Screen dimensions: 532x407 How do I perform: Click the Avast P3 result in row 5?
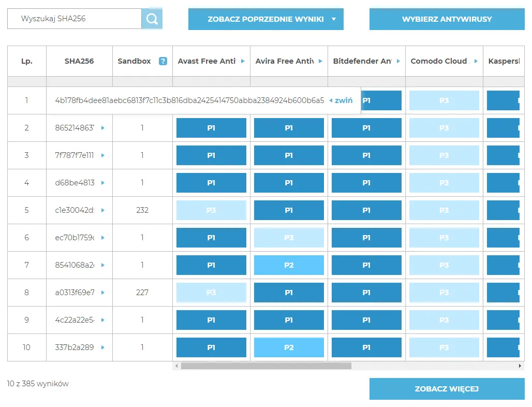211,210
